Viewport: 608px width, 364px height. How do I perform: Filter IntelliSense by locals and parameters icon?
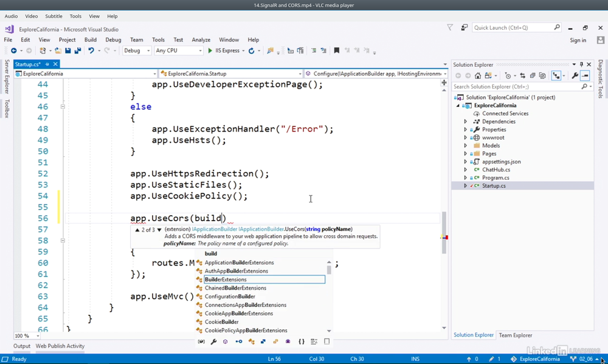201,342
